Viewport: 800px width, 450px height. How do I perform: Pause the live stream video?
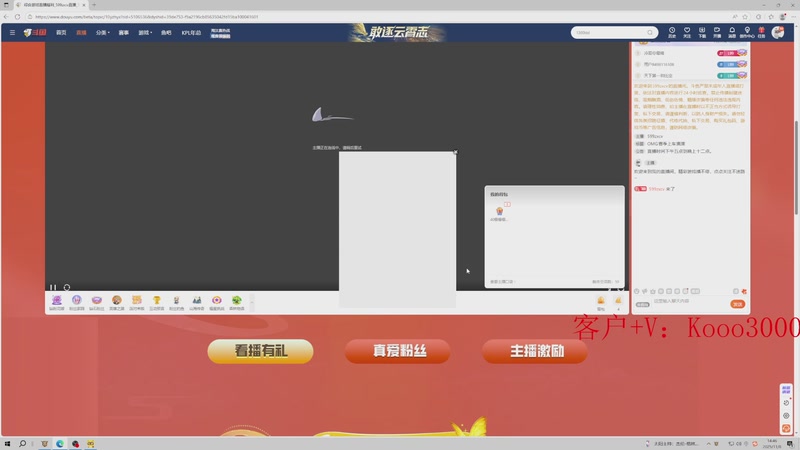tap(53, 288)
